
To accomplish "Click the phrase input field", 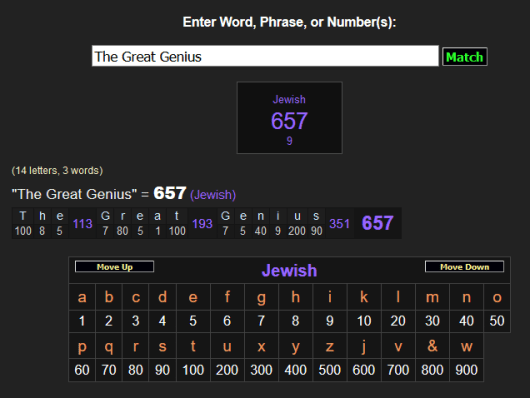I will click(x=265, y=56).
